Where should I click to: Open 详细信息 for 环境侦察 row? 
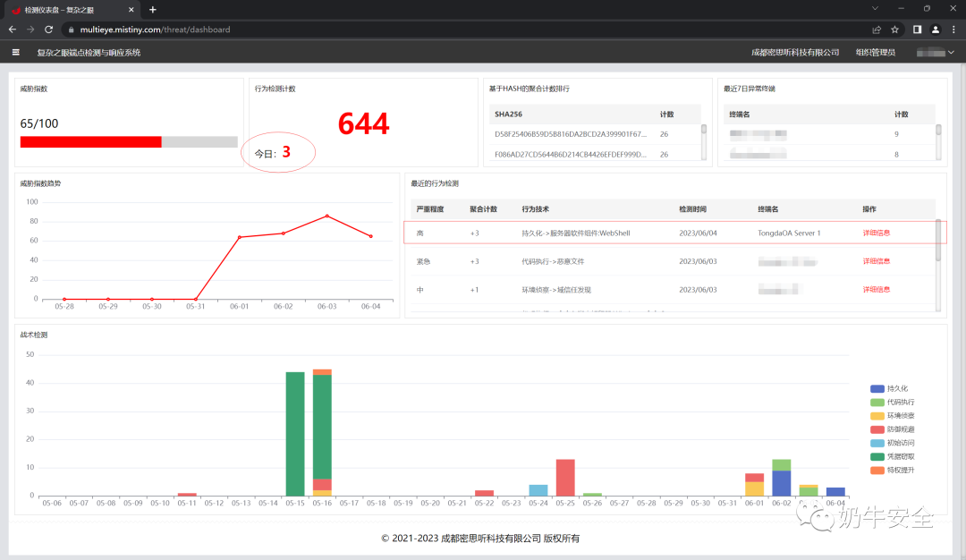876,290
